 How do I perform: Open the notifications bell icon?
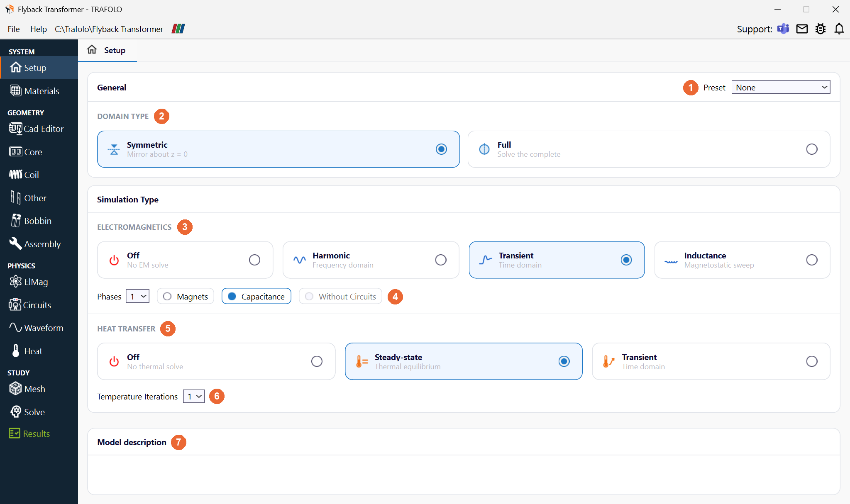tap(839, 29)
